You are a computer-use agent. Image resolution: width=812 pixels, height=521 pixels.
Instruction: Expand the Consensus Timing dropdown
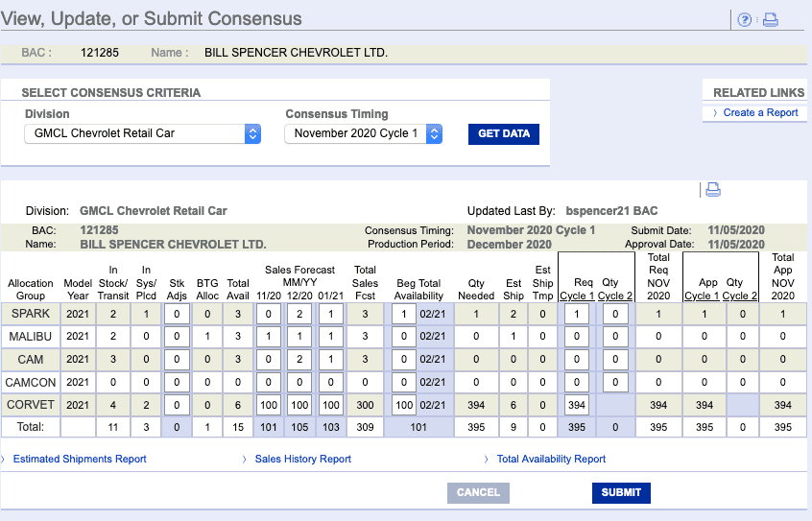[363, 133]
